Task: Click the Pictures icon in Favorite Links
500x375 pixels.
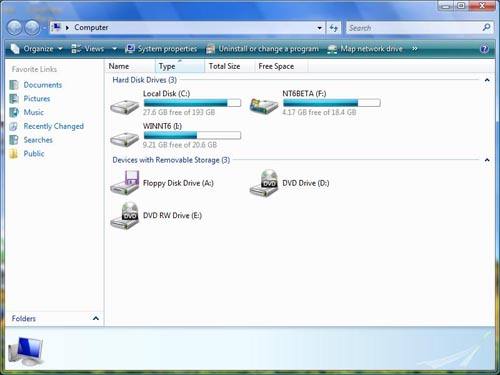Action: (x=14, y=99)
